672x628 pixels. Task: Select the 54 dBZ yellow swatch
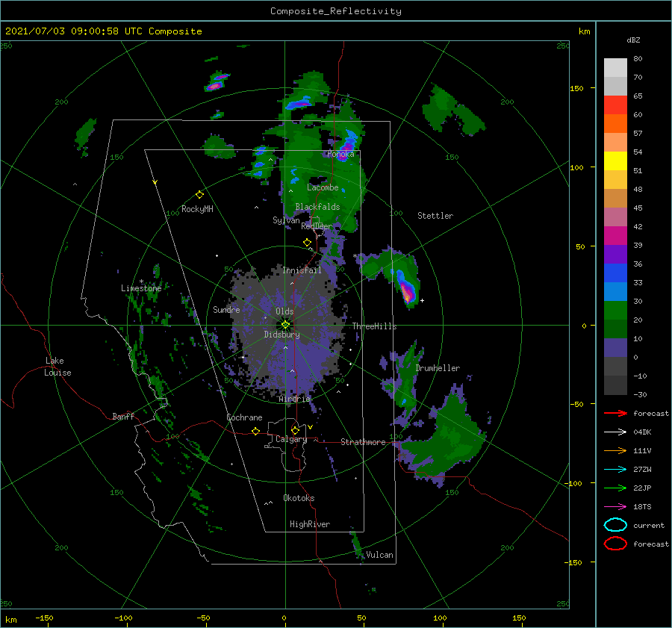tap(615, 161)
